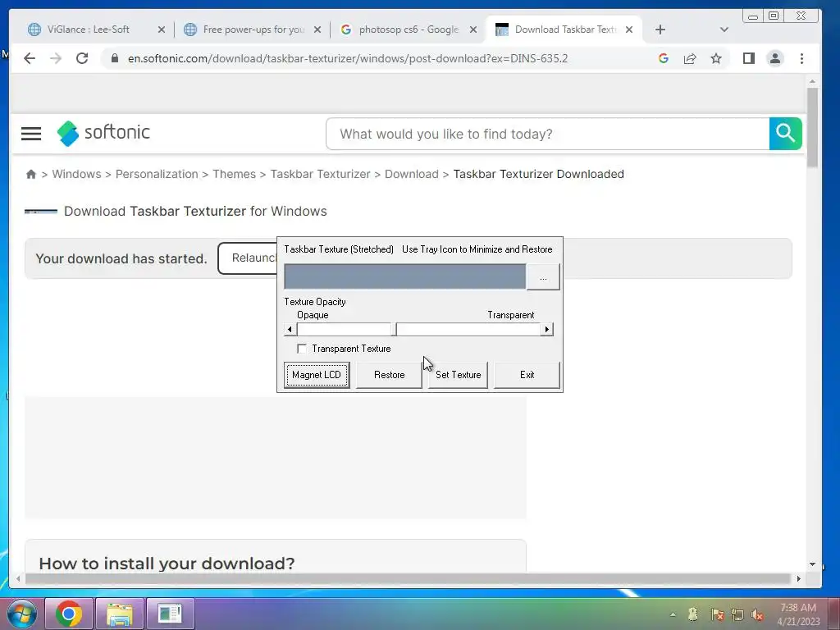Open the Softonic hamburger menu
The height and width of the screenshot is (630, 840).
31,134
